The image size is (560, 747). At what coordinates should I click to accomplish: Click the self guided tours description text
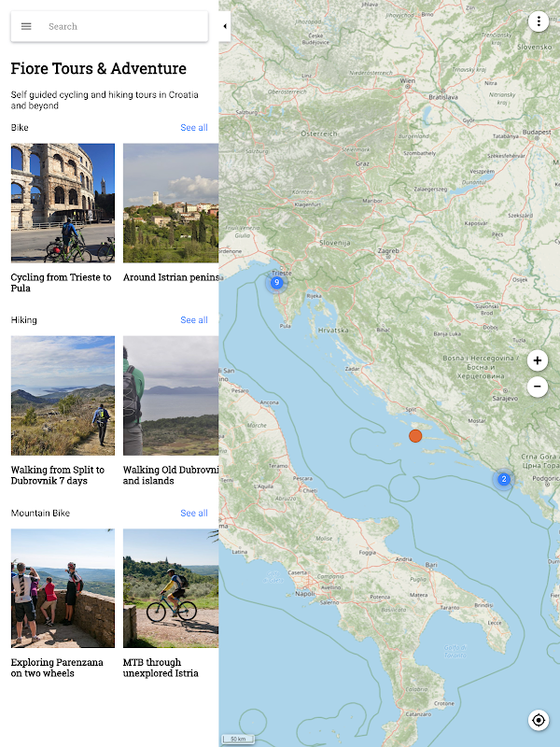coord(105,100)
